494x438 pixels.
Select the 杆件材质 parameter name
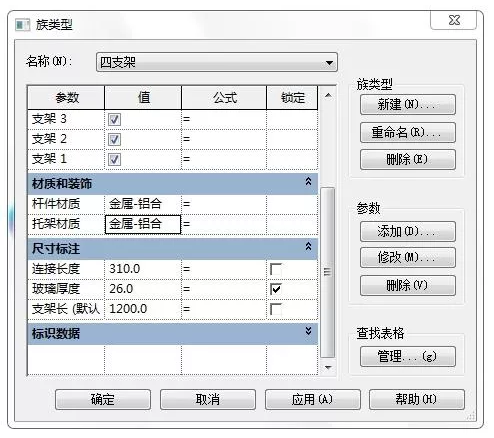56,204
